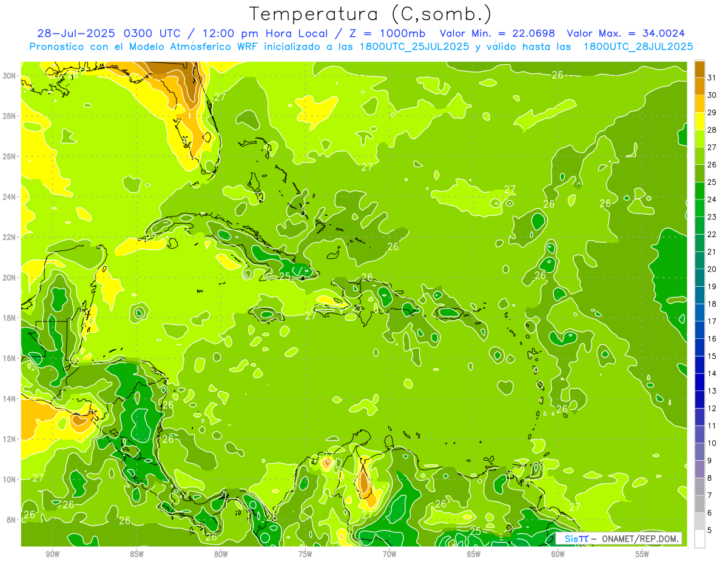Click the ONAMET/REP.DOM. credit label
The image size is (728, 562).
point(641,538)
